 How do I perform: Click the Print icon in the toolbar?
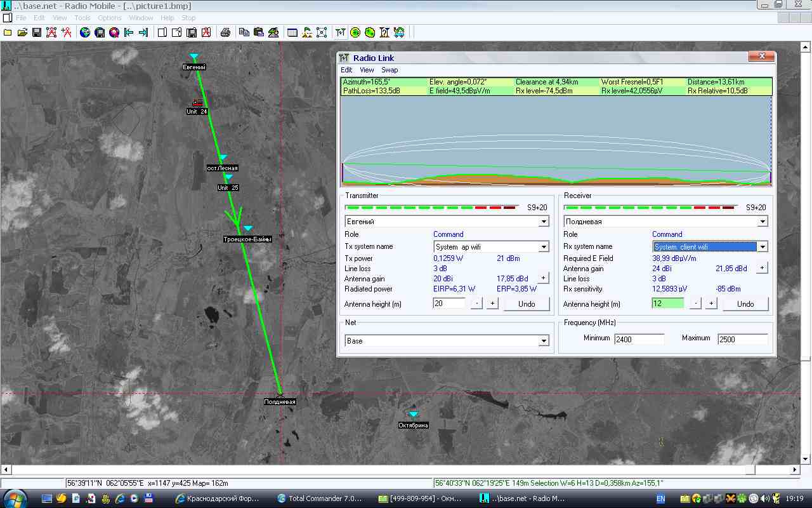point(225,32)
